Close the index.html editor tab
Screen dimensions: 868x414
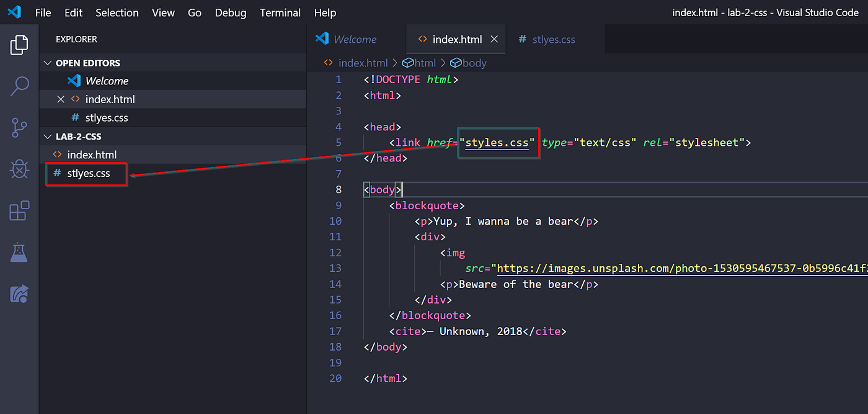pos(494,39)
